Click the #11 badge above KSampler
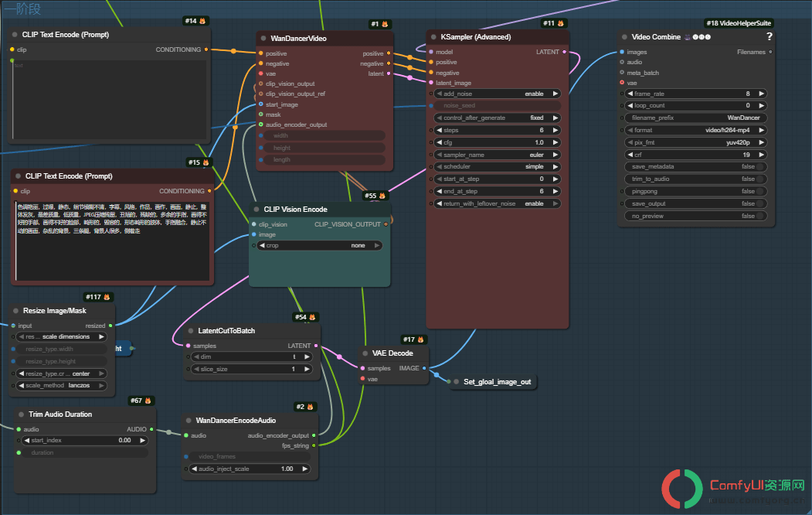812x515 pixels. click(x=553, y=22)
